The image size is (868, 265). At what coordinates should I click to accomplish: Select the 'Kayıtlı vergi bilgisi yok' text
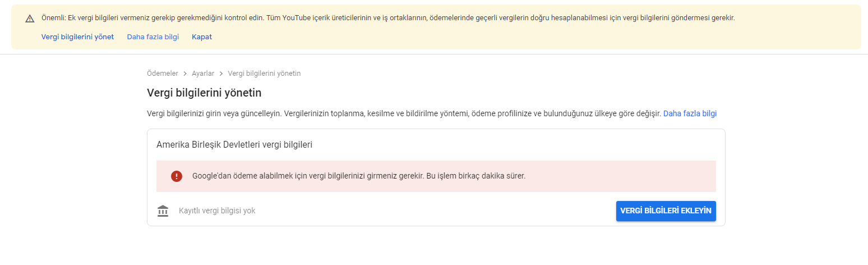(x=217, y=211)
